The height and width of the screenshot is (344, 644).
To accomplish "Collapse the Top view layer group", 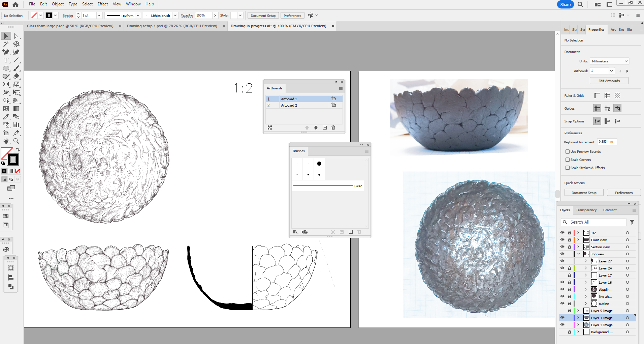I will pyautogui.click(x=579, y=254).
